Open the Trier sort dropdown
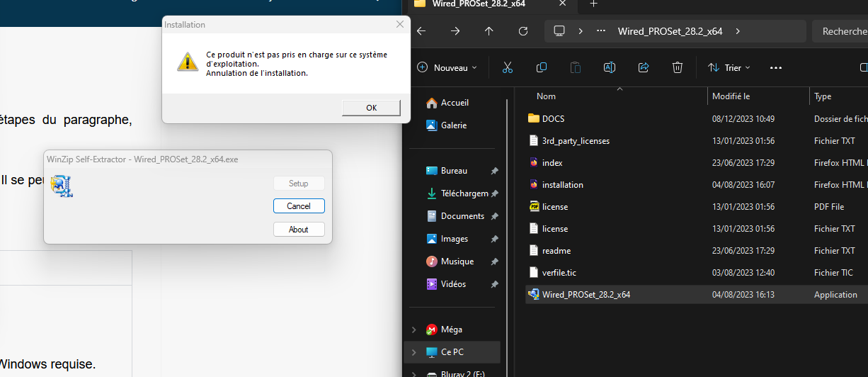Viewport: 868px width, 377px height. point(729,67)
